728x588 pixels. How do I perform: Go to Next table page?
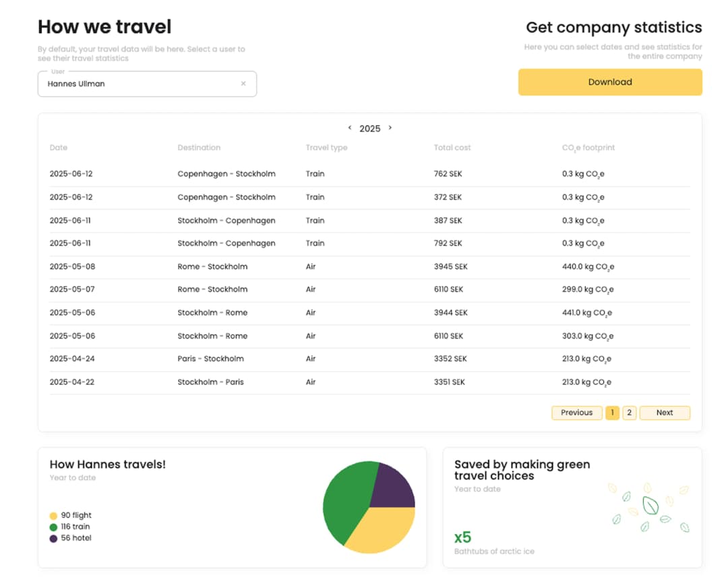pos(664,413)
